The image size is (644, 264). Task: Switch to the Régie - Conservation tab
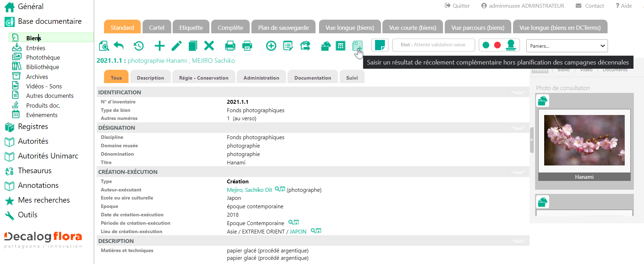coord(203,78)
